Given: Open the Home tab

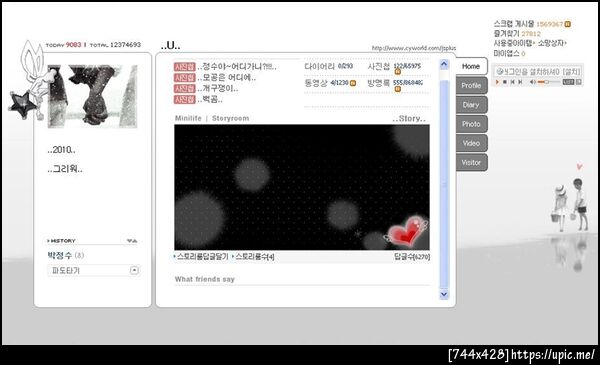Looking at the screenshot, I should coord(471,66).
